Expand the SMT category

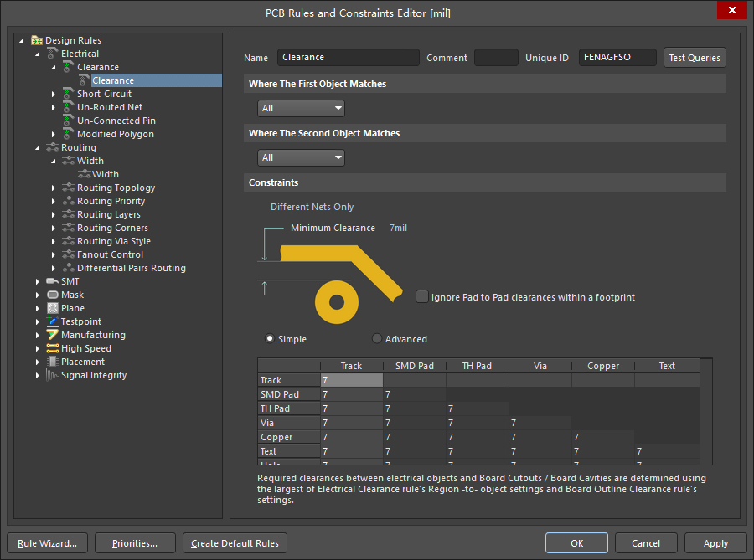point(37,281)
